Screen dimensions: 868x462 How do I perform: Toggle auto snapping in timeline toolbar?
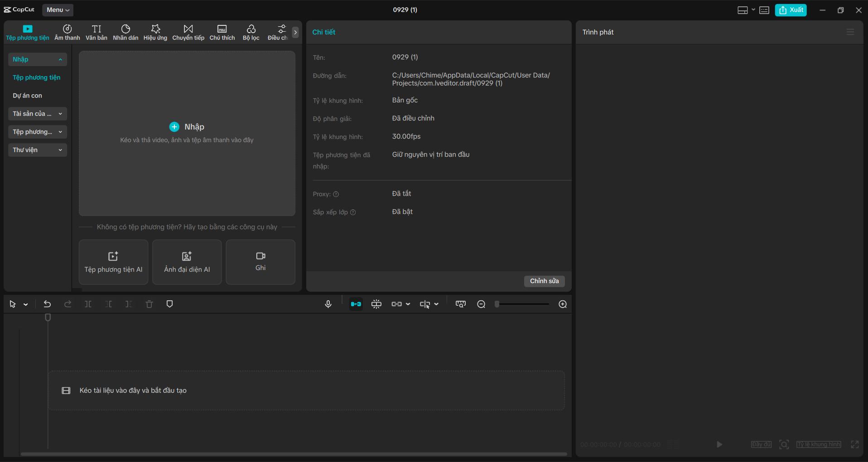(376, 304)
